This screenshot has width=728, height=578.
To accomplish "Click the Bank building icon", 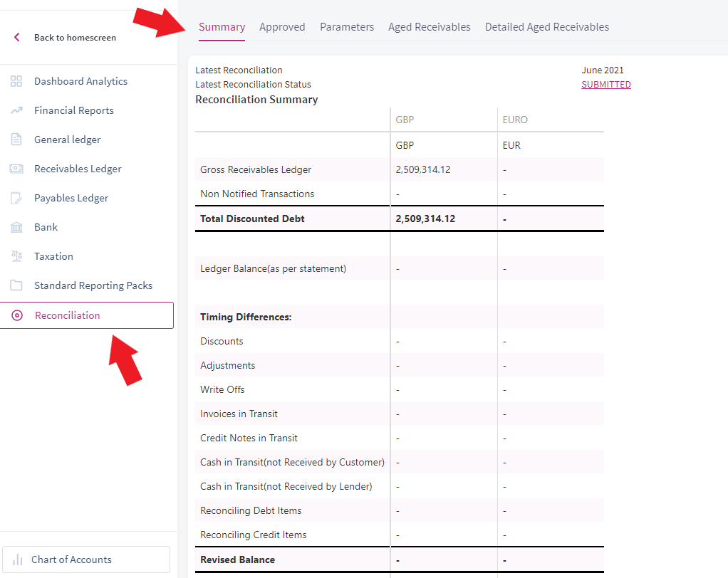I will click(x=16, y=227).
